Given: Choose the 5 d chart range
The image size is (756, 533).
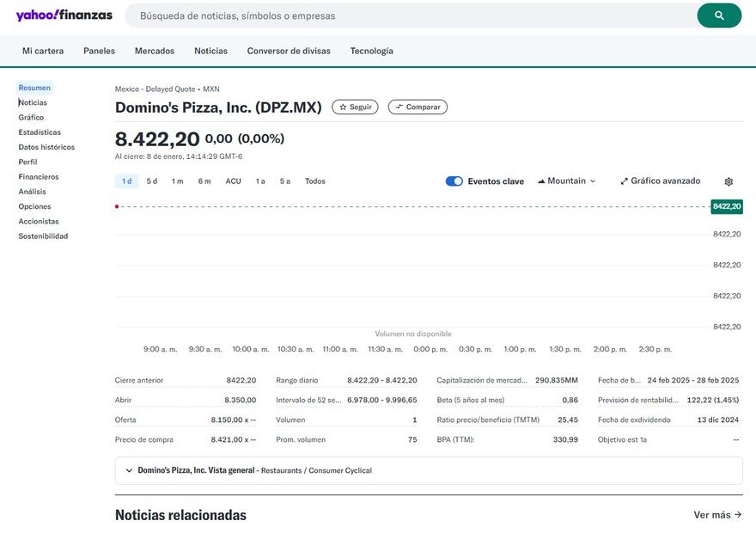Looking at the screenshot, I should coord(152,181).
